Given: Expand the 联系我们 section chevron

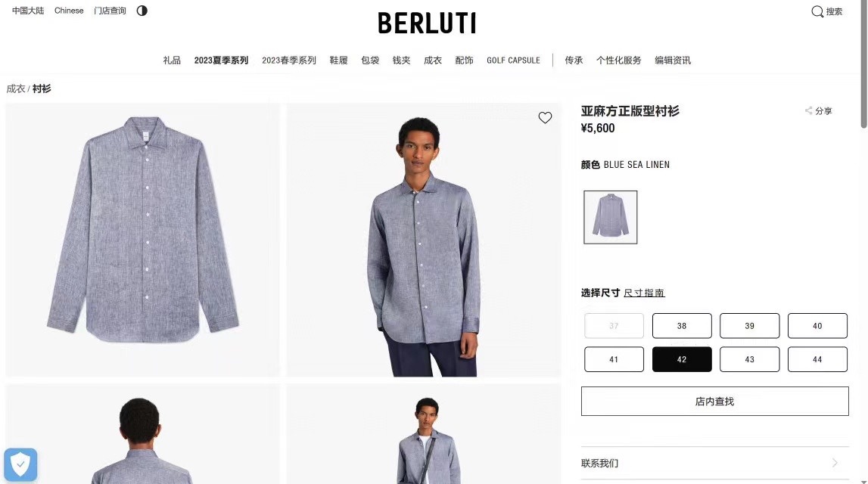Looking at the screenshot, I should tap(835, 463).
